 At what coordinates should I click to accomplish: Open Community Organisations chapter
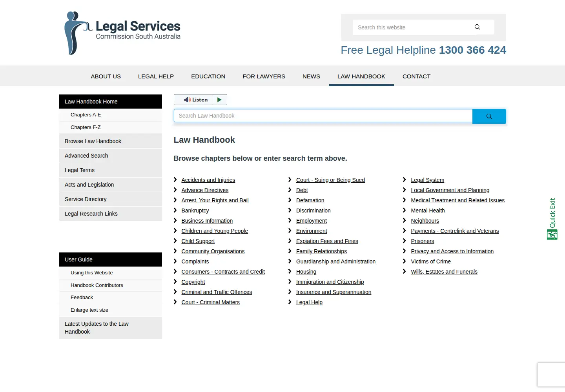[x=213, y=251]
